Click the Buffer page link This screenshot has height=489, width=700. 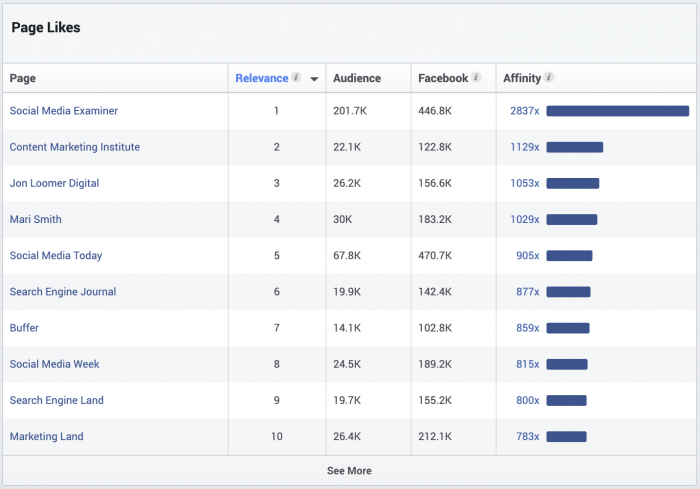[24, 328]
